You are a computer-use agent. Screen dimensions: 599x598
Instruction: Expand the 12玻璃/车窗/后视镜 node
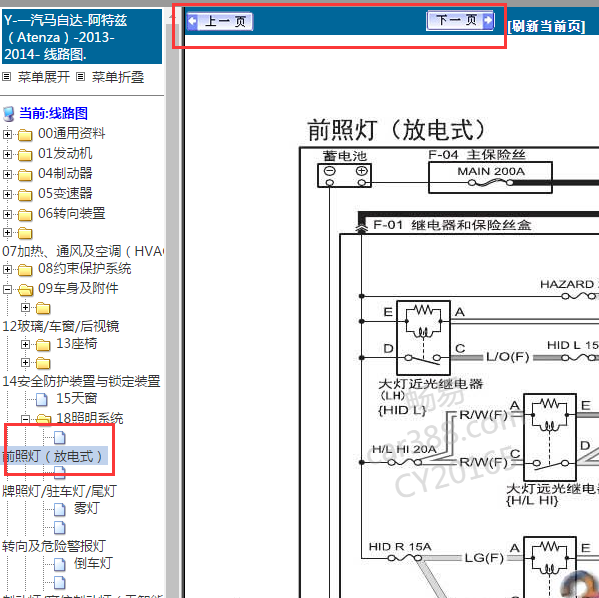coord(25,307)
